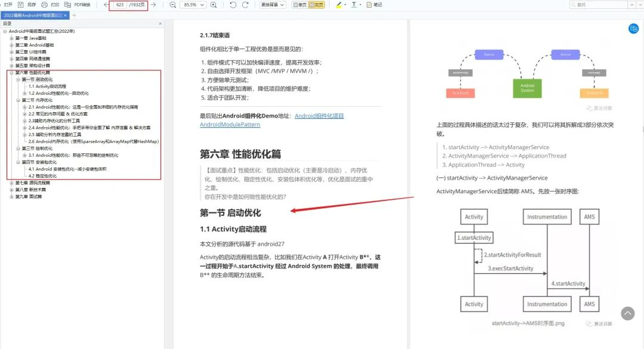Close the 2022最新Android document tab
644x349 pixels.
(65, 15)
